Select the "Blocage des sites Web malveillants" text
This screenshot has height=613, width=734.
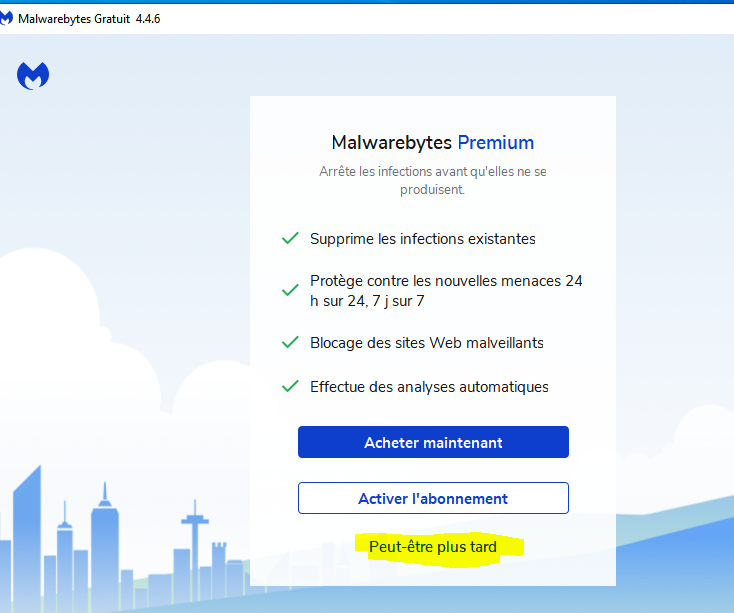(427, 342)
